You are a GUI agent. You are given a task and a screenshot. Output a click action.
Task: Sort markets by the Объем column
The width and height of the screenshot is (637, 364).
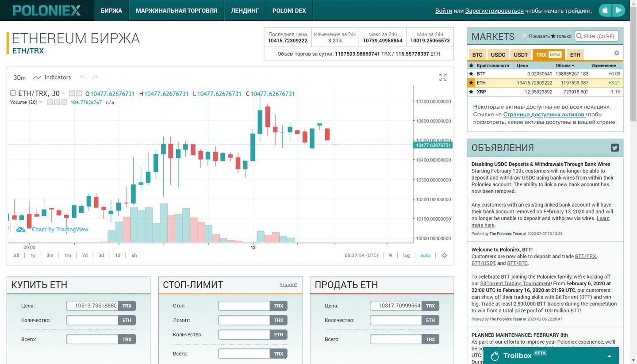[565, 65]
